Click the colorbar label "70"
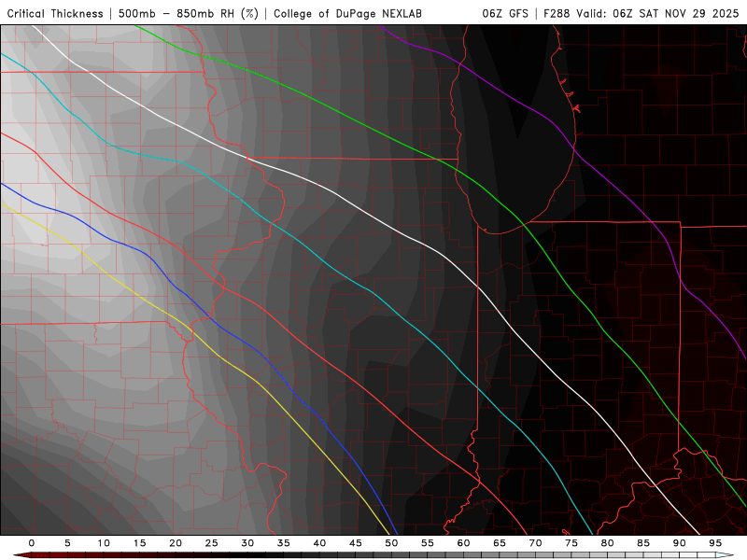The height and width of the screenshot is (560, 747). click(535, 543)
